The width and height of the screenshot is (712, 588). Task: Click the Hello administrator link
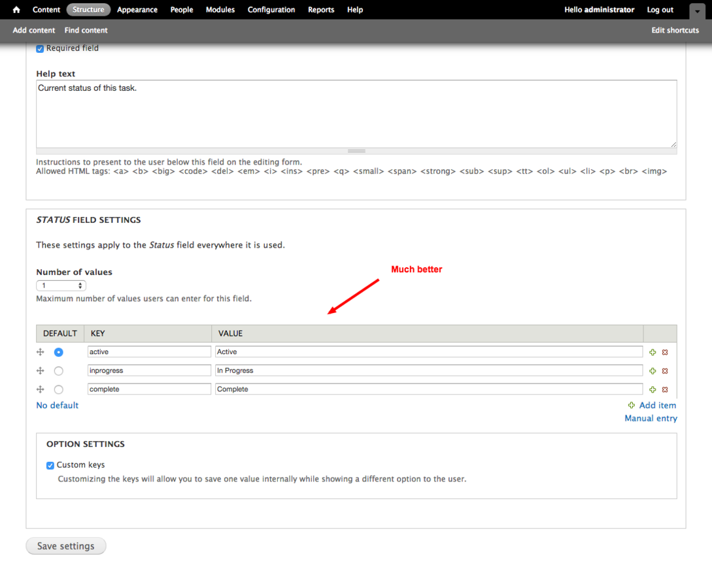coord(600,10)
